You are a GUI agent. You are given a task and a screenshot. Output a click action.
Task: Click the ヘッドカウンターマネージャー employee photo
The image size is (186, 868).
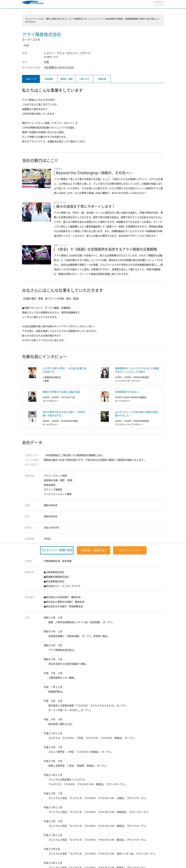coord(105,373)
